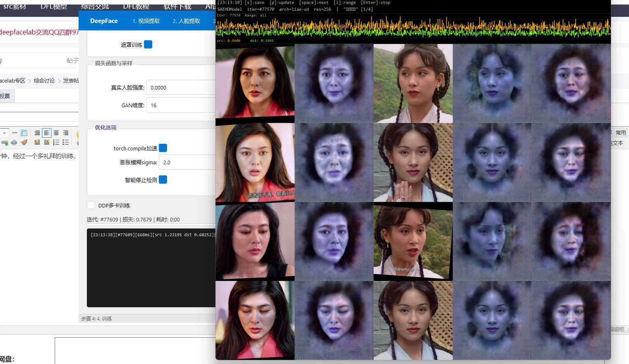
Task: Click the training log console output
Action: point(151,268)
